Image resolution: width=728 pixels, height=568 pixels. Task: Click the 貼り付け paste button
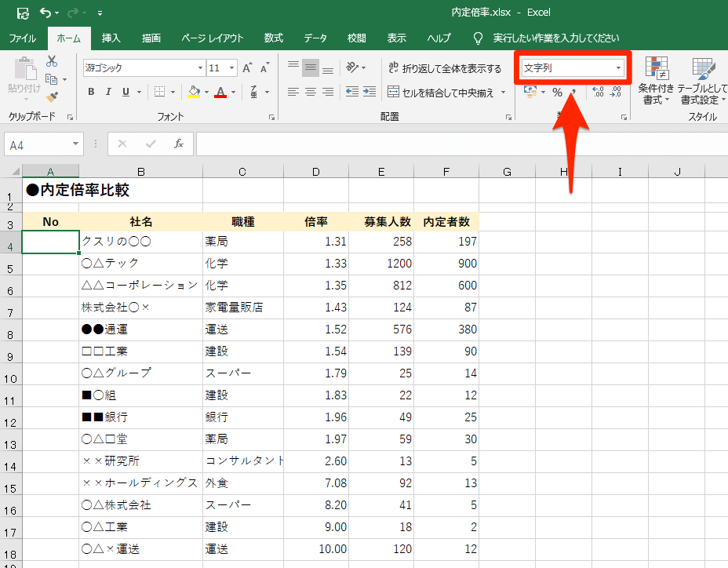tap(24, 79)
